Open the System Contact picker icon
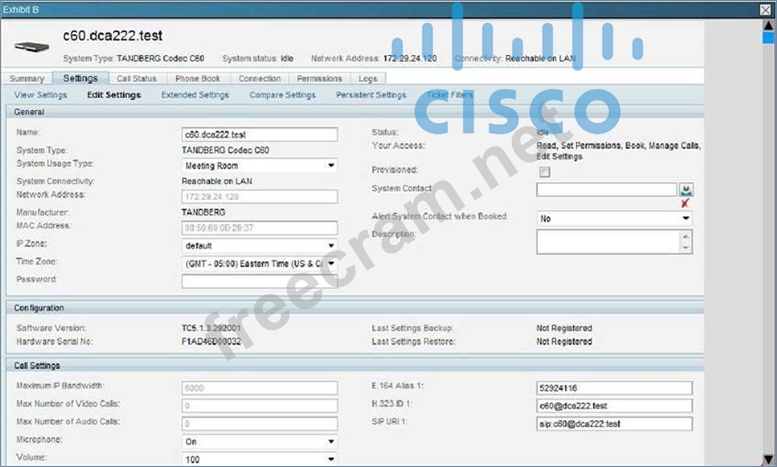 686,189
